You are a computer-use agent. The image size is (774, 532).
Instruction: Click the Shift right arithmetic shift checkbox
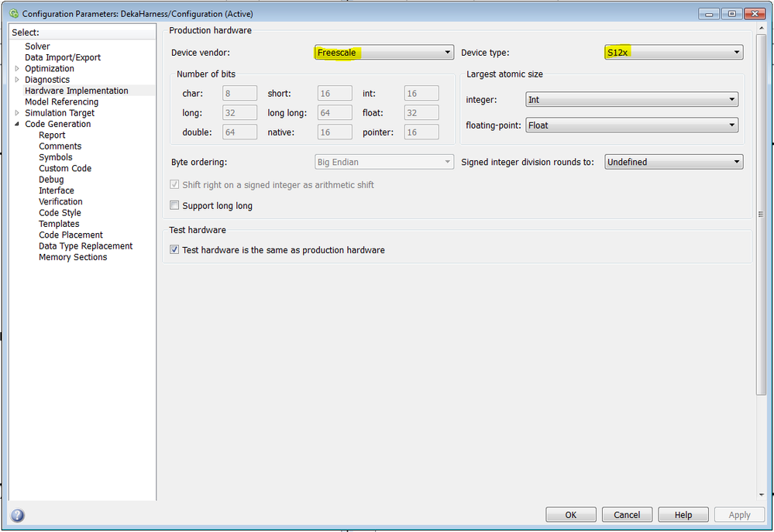click(x=174, y=184)
